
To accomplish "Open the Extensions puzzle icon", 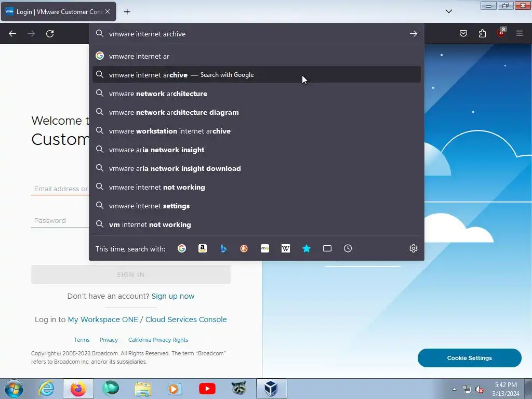I will (482, 33).
